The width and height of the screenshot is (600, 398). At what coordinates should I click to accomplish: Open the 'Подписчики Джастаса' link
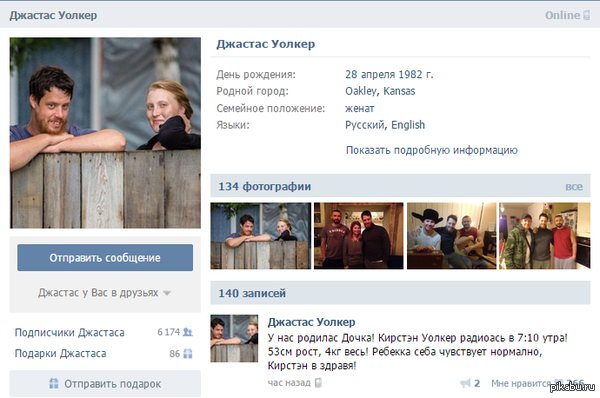coord(70,332)
